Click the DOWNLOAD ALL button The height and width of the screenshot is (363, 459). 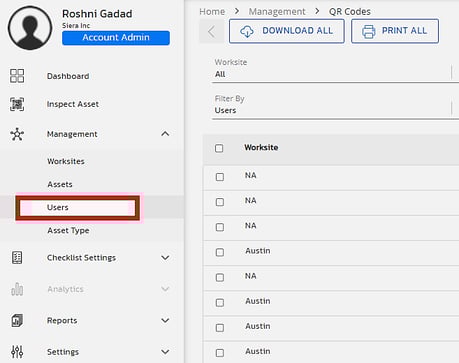pyautogui.click(x=287, y=31)
